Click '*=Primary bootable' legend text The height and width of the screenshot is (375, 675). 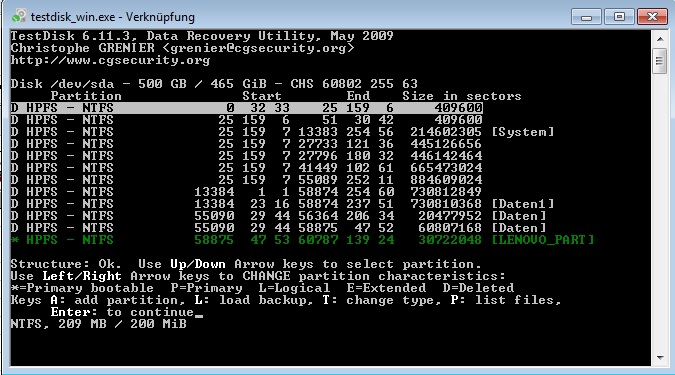(x=82, y=288)
